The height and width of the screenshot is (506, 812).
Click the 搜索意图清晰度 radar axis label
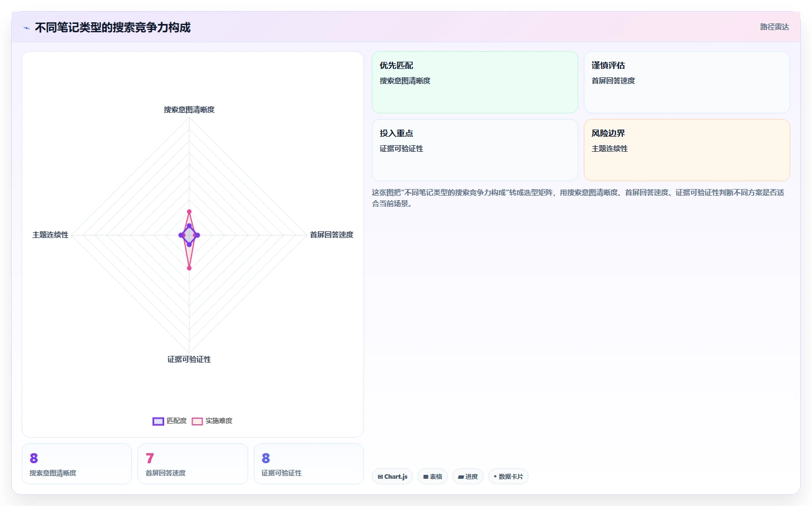click(x=189, y=110)
